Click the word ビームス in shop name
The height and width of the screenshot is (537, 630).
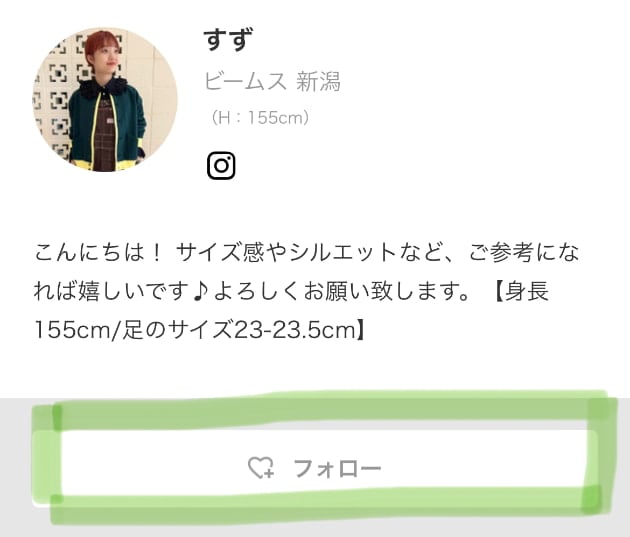point(245,82)
